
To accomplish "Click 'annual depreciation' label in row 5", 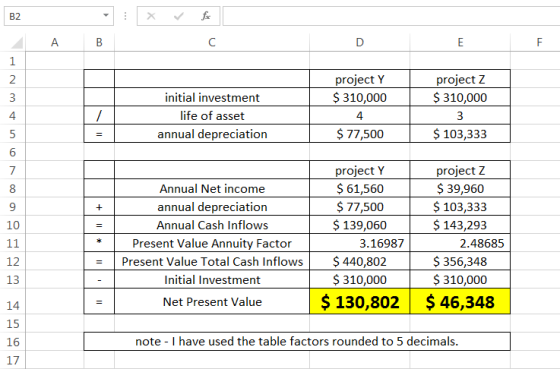I will point(212,134).
